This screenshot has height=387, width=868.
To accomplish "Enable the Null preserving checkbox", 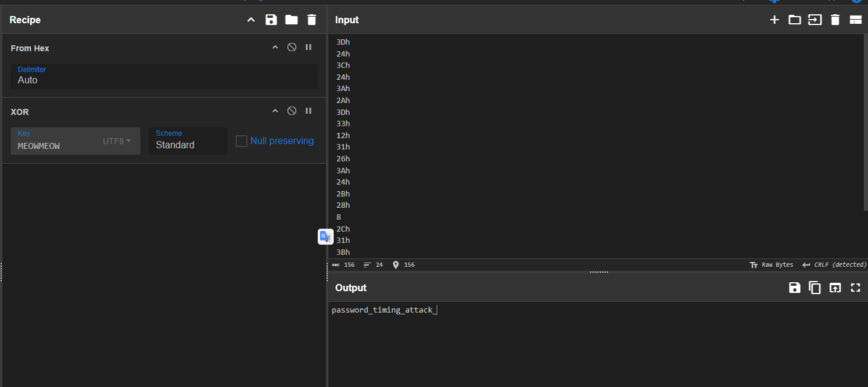I will [242, 141].
